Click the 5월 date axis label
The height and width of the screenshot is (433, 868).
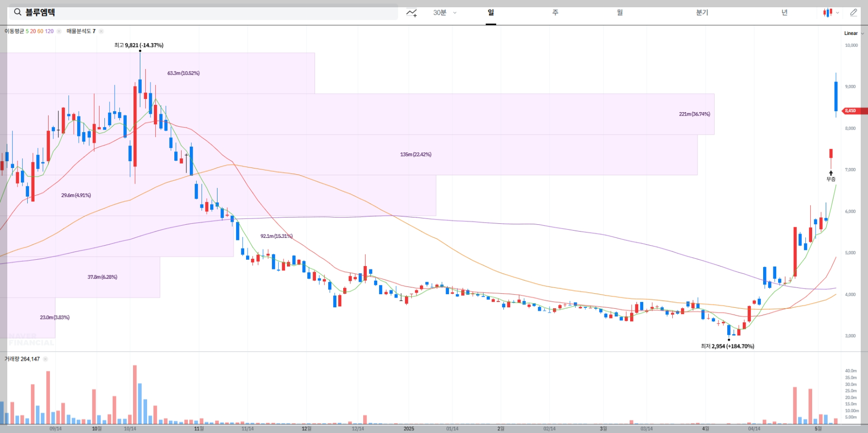pos(818,429)
